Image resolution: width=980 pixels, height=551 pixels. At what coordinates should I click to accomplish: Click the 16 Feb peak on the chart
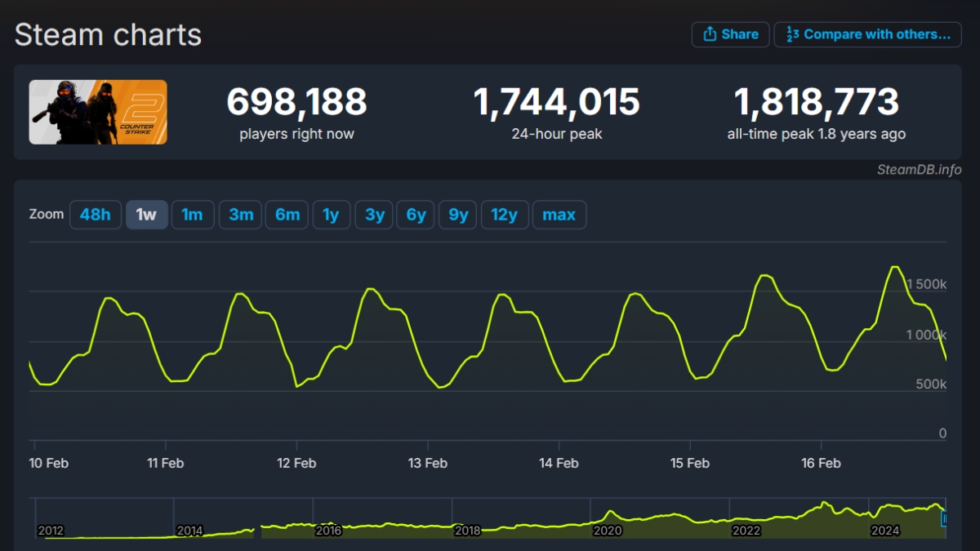893,267
